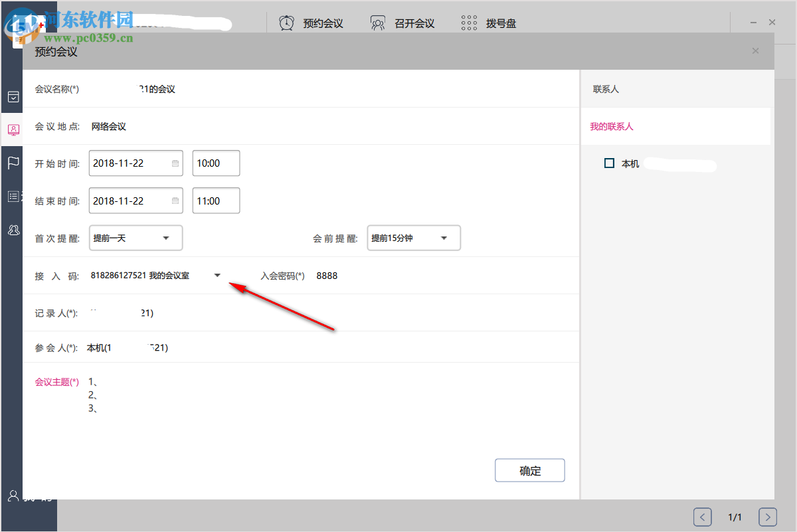The image size is (797, 532).
Task: Click the dial pad grid icon
Action: [469, 23]
